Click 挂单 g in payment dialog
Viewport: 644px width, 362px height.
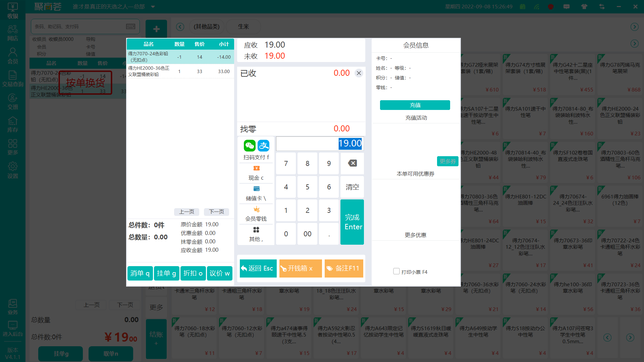[x=166, y=274]
